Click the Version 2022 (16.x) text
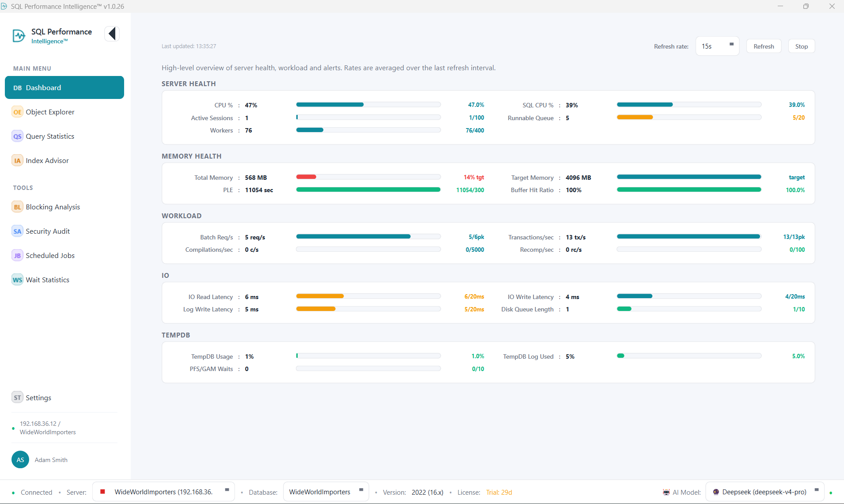This screenshot has height=504, width=844. click(427, 492)
